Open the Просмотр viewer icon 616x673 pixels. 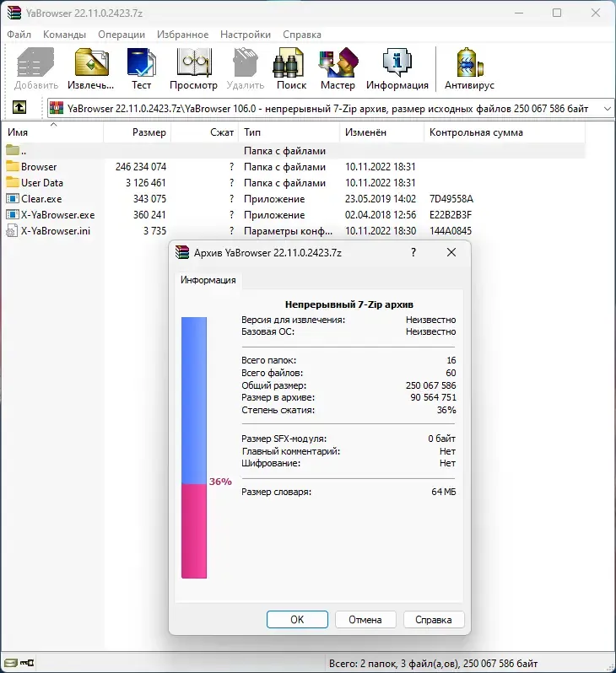tap(194, 62)
